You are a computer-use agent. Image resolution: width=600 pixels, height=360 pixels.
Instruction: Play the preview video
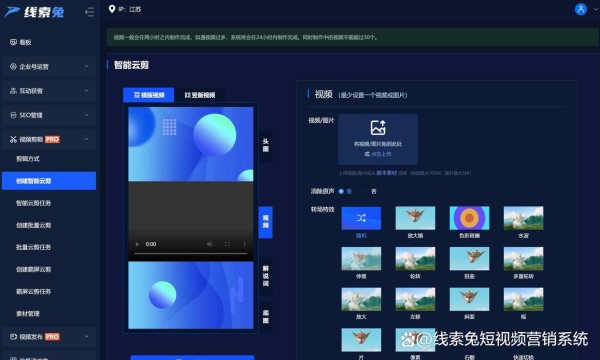click(x=137, y=244)
